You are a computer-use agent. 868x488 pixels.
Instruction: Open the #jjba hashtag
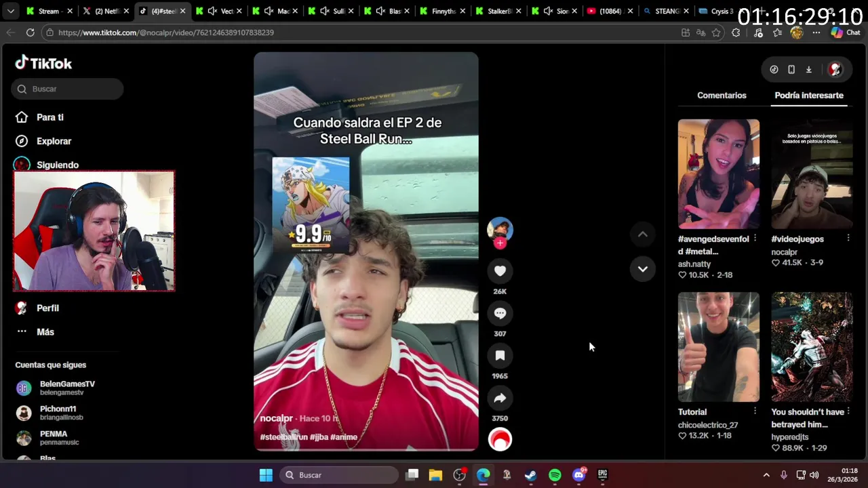(319, 437)
